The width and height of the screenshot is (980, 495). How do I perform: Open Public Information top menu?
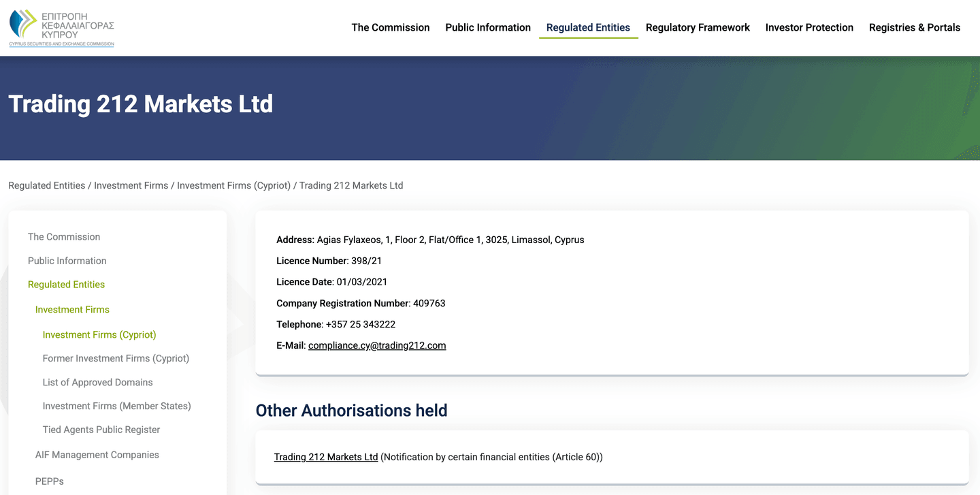coord(488,28)
